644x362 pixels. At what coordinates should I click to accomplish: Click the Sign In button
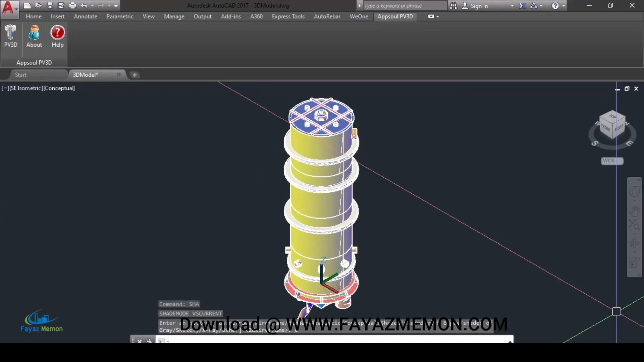click(475, 6)
